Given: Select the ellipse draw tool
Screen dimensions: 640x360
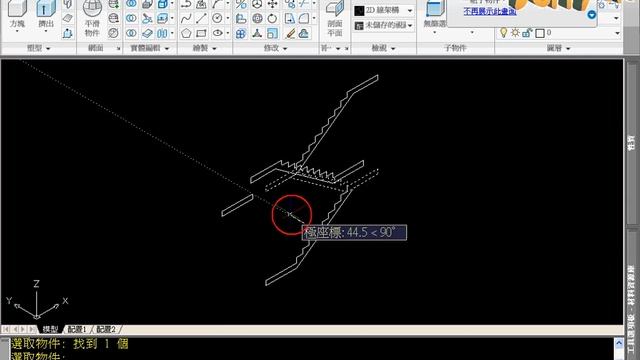Looking at the screenshot, I should click(218, 33).
